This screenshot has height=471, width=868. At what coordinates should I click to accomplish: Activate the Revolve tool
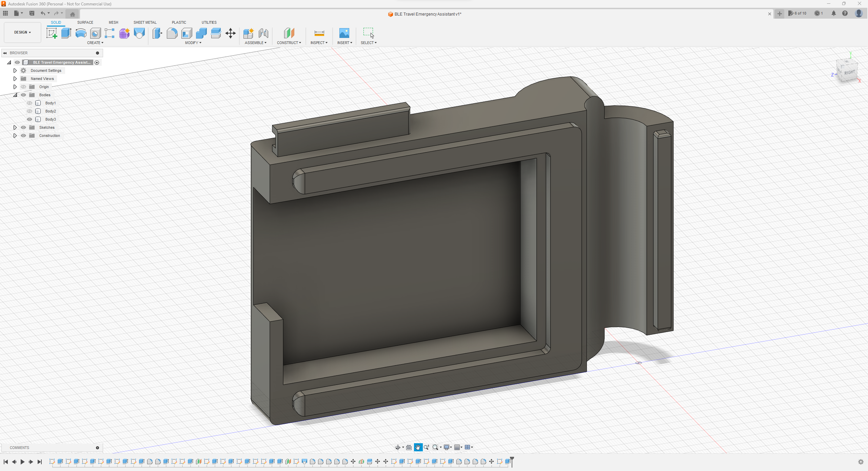tap(80, 33)
